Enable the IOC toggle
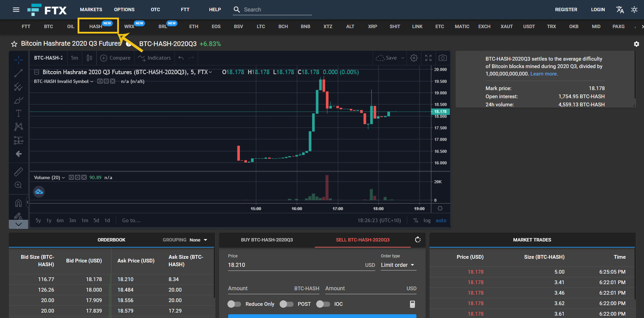 point(323,304)
